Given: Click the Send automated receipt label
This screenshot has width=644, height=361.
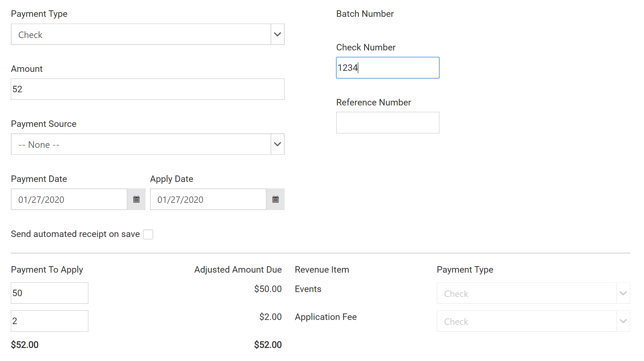Looking at the screenshot, I should [x=75, y=234].
